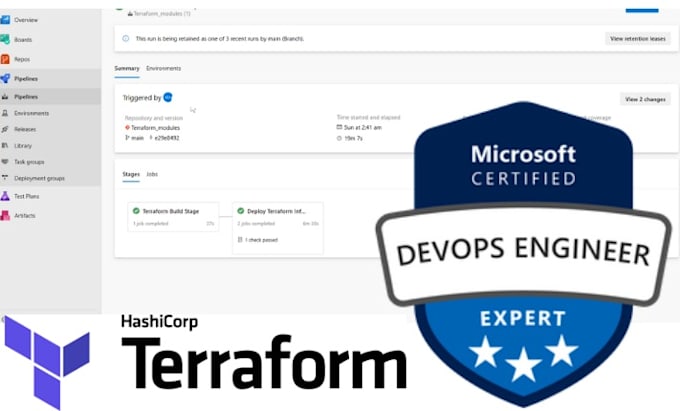This screenshot has width=680, height=411.
Task: Open the Library sidebar icon
Action: [5, 146]
